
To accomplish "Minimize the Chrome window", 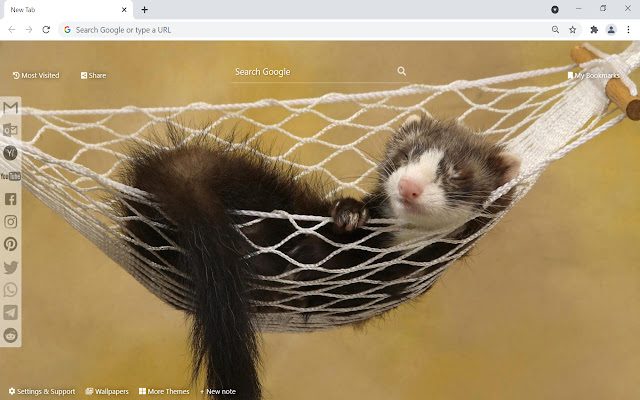I will click(578, 9).
